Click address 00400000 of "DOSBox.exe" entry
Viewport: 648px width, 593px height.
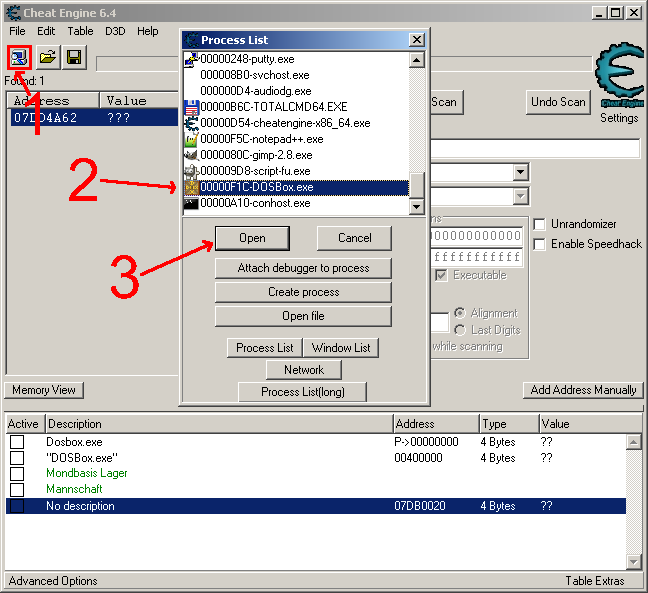pyautogui.click(x=418, y=458)
